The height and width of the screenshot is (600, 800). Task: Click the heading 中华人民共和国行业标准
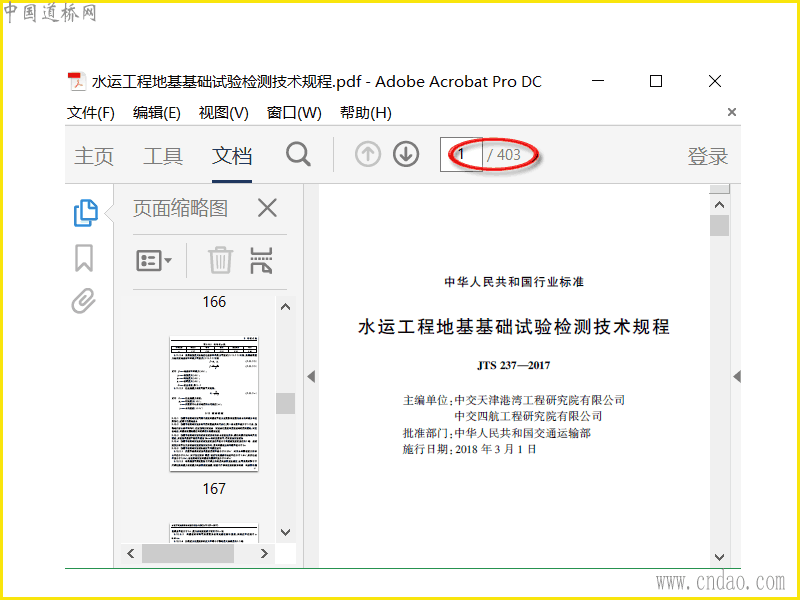point(514,282)
